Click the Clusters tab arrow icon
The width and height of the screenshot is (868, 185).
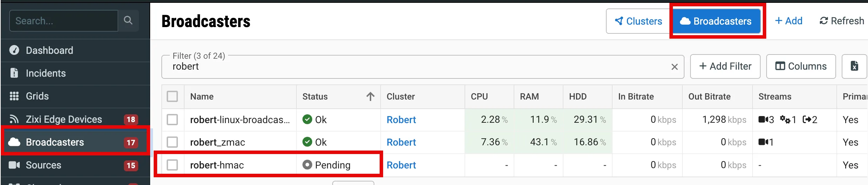(x=619, y=21)
